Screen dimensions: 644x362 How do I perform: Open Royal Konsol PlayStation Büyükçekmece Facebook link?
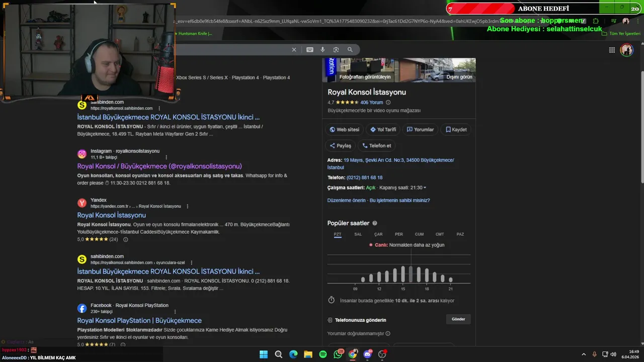(x=139, y=321)
